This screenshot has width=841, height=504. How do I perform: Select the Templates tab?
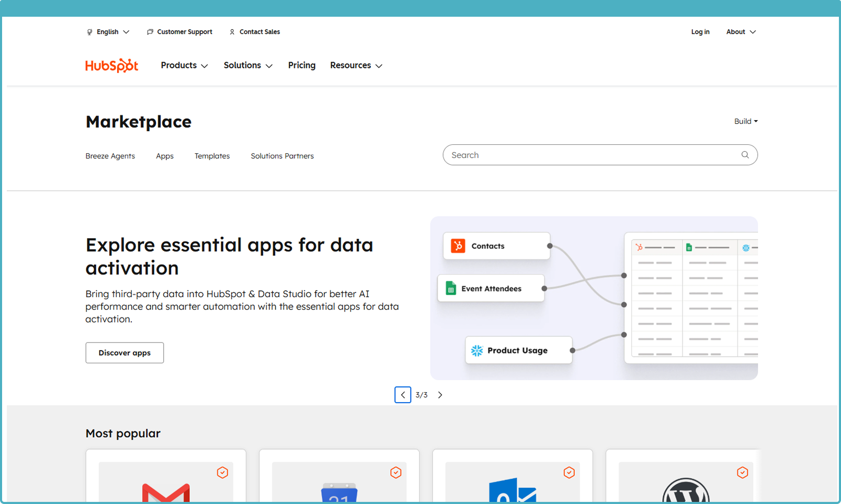click(212, 156)
